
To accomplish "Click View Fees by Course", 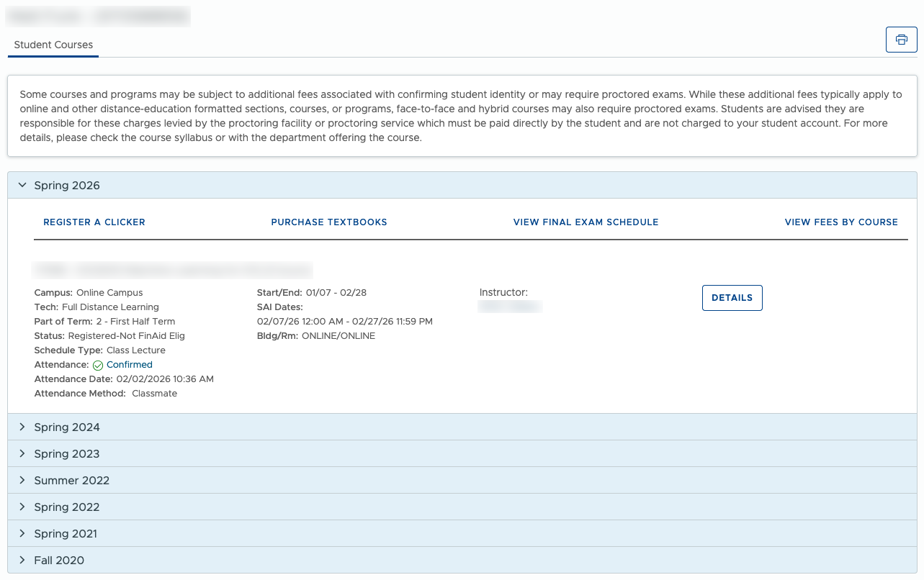I will [841, 222].
